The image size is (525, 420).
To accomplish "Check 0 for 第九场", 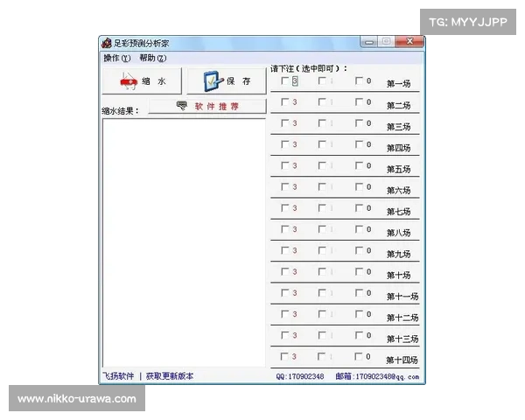I will tap(359, 250).
